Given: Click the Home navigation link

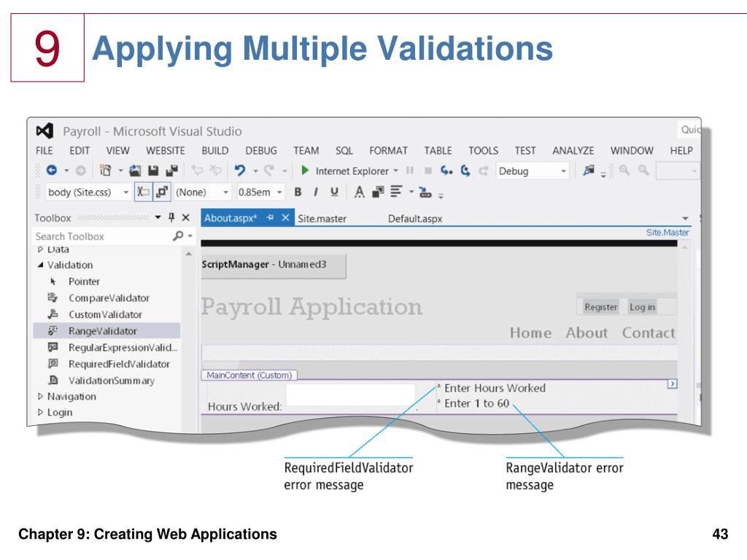Looking at the screenshot, I should (x=531, y=332).
